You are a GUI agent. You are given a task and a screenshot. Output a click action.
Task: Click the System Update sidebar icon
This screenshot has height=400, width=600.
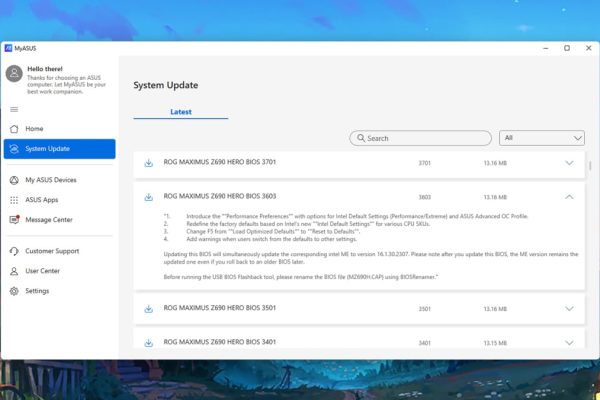[14, 149]
